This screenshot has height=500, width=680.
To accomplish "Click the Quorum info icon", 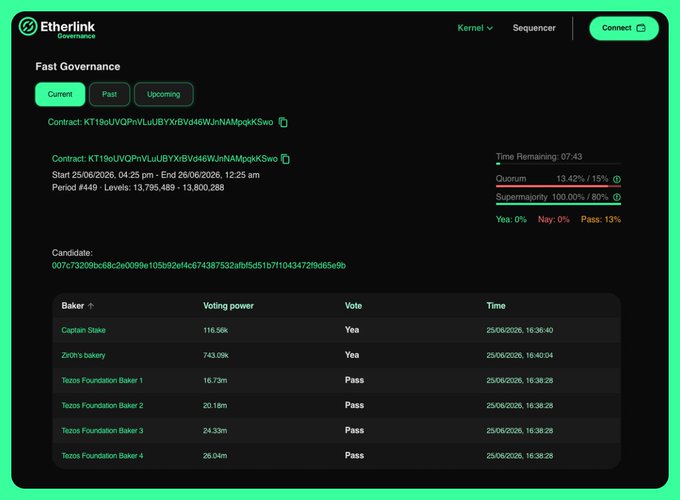I will click(x=617, y=179).
